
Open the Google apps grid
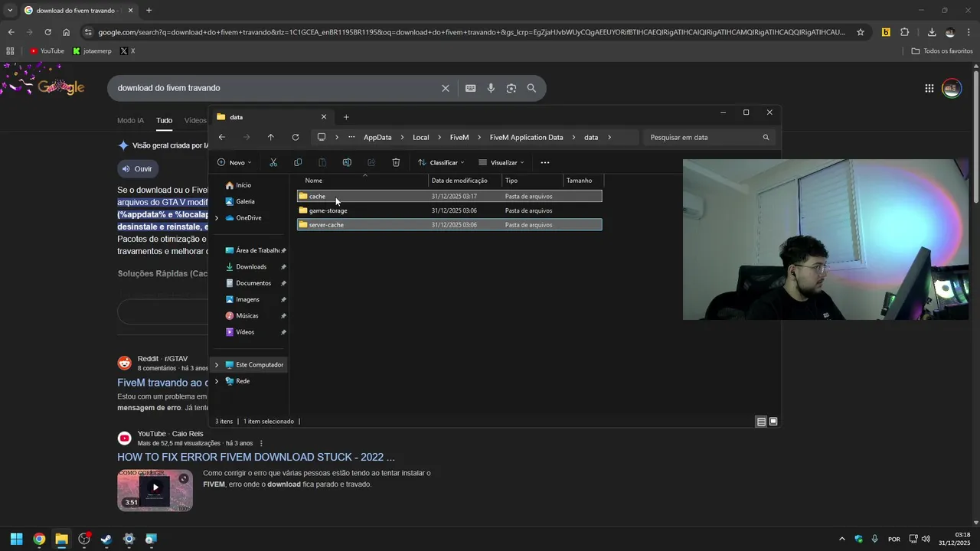[x=929, y=88]
